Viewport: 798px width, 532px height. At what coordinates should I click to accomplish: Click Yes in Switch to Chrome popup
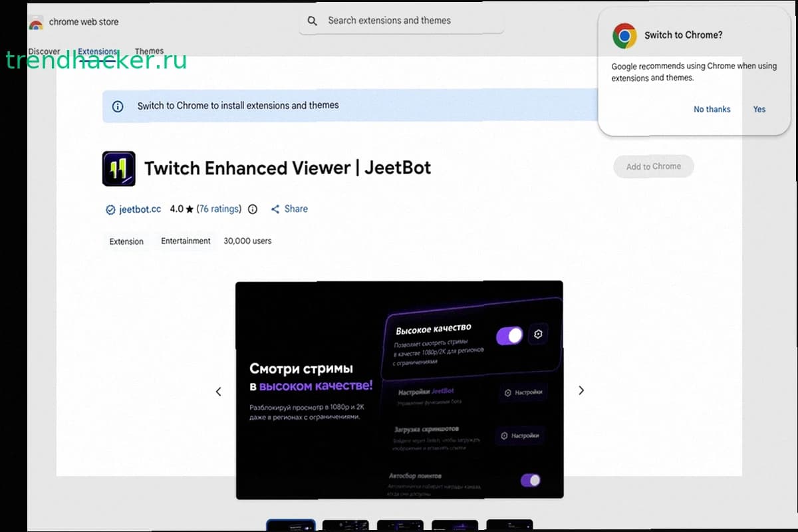[x=759, y=109]
